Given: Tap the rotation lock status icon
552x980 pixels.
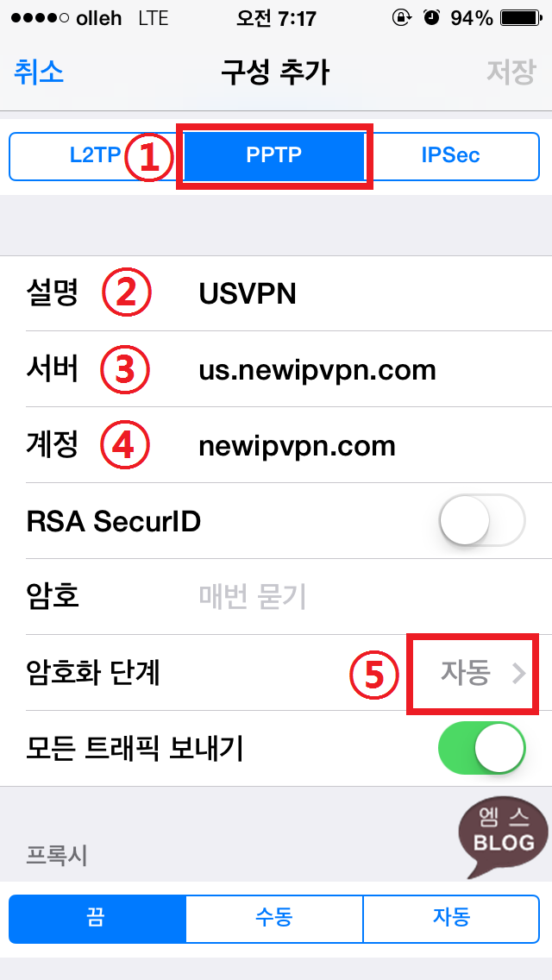Looking at the screenshot, I should point(401,18).
